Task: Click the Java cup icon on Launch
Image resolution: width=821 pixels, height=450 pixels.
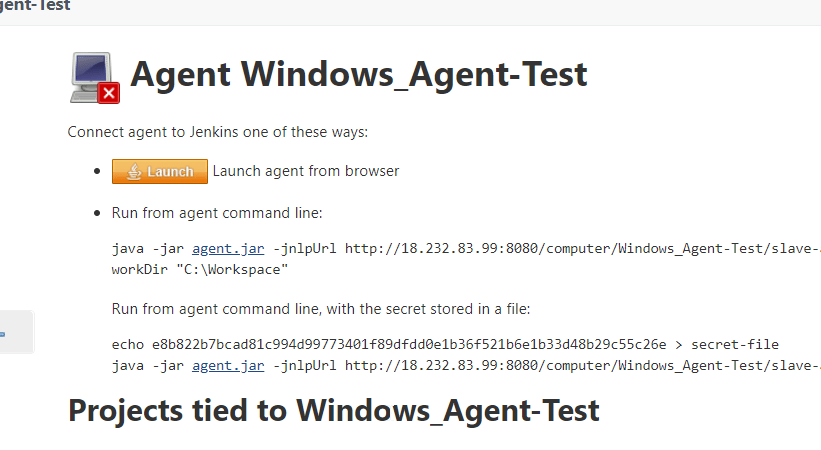Action: (x=134, y=171)
